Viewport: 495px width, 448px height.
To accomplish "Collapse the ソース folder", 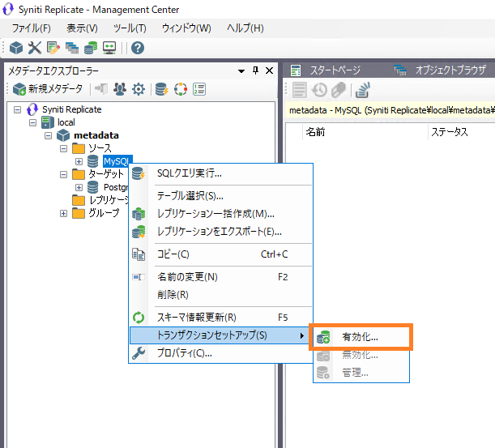I will (63, 149).
